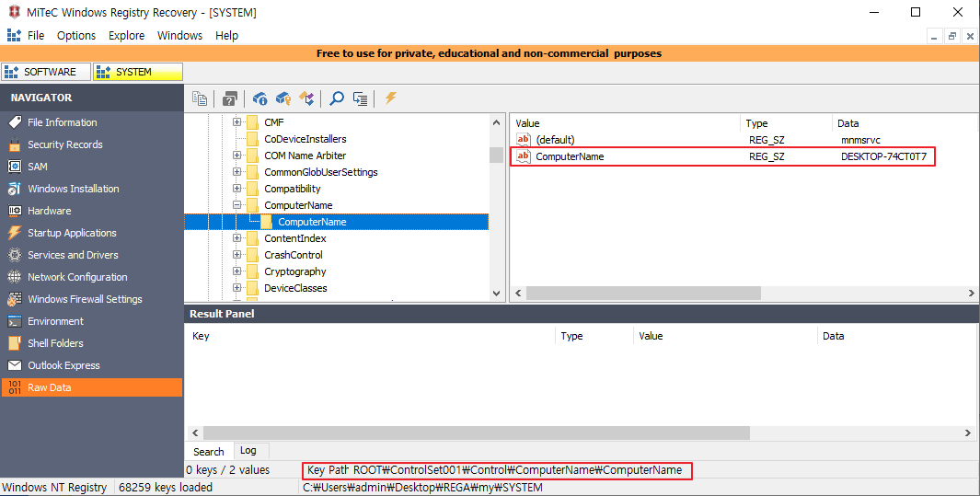Expand the DeviceClasses tree node
980x496 pixels.
(x=236, y=288)
